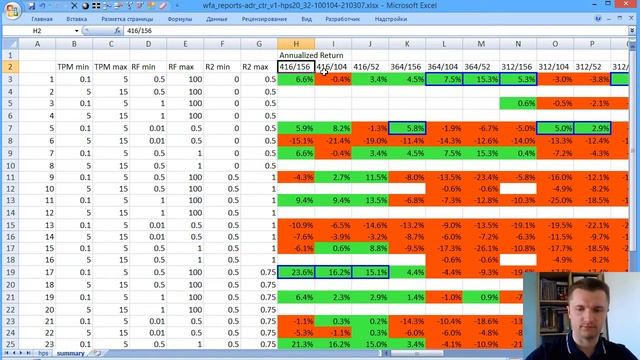Image resolution: width=640 pixels, height=360 pixels.
Task: Switch to the summary sheet tab
Action: (71, 353)
